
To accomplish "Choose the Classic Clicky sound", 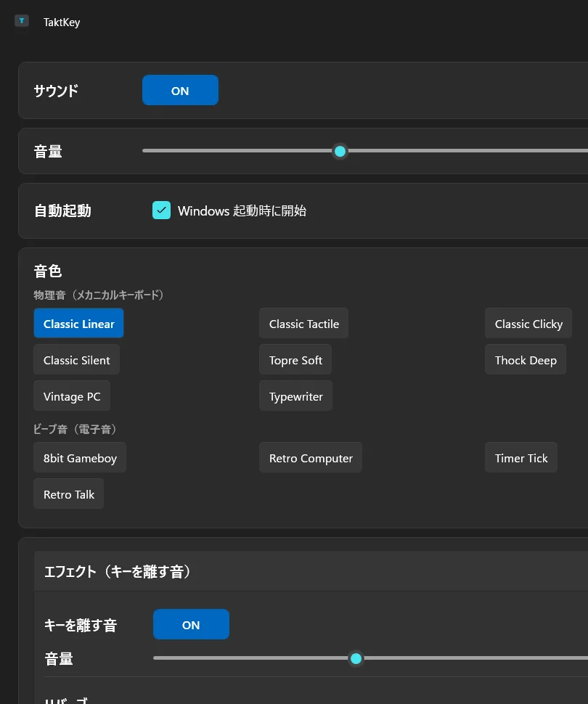I will point(528,323).
